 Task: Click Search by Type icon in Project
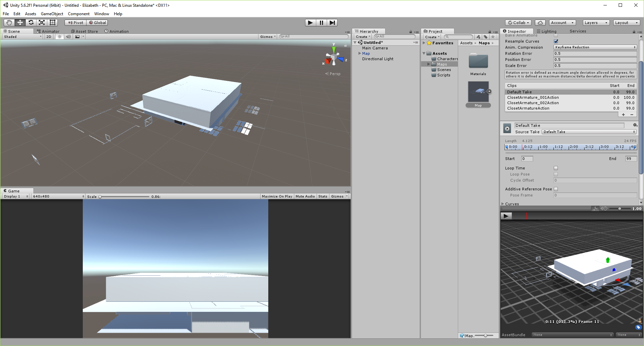(x=478, y=37)
